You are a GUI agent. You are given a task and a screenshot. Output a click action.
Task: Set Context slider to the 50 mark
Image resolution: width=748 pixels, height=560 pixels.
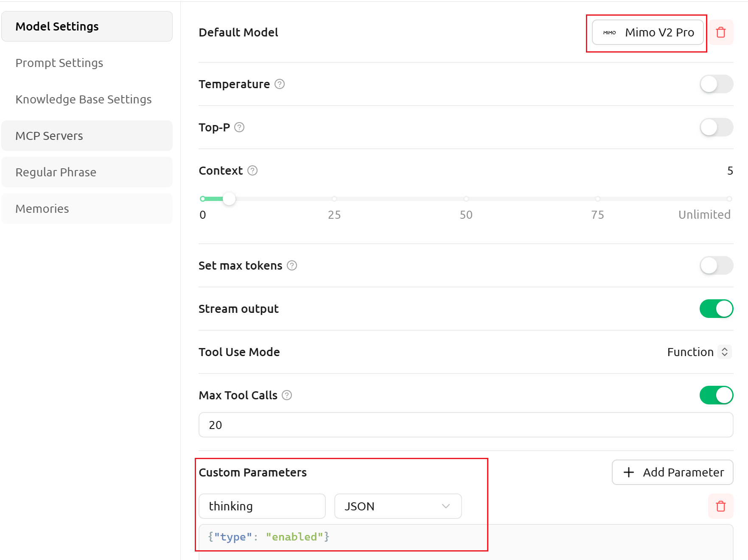coord(466,198)
